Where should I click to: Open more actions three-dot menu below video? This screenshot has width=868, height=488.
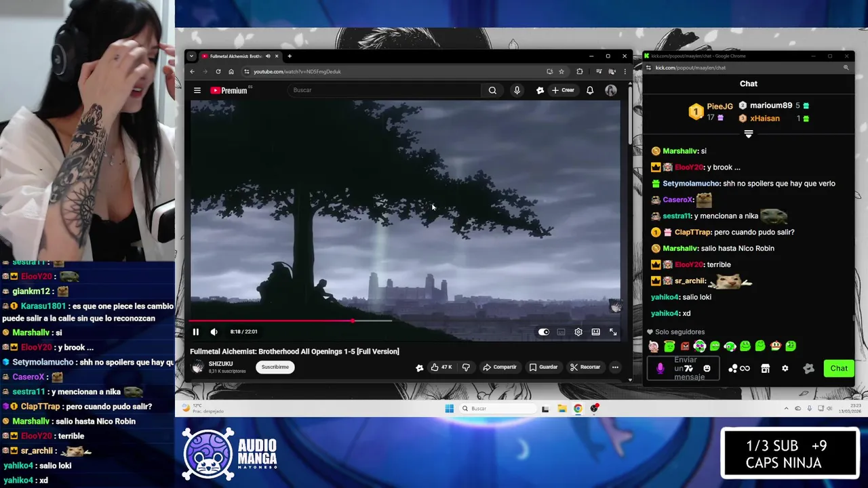615,367
